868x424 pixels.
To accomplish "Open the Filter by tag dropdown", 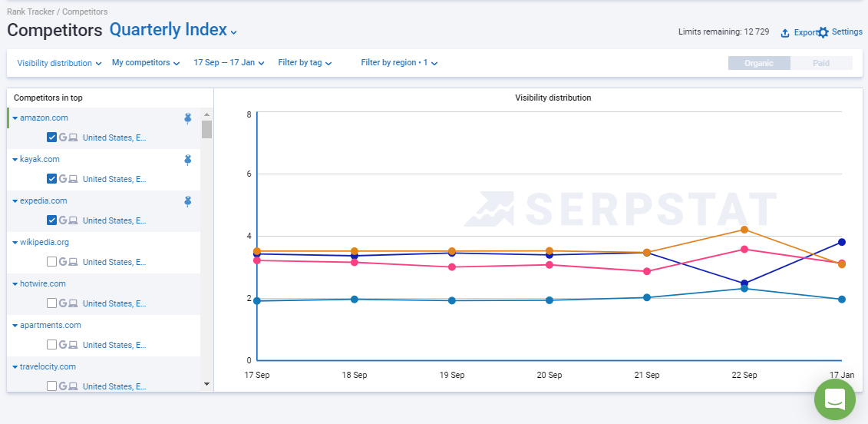I will (x=305, y=63).
